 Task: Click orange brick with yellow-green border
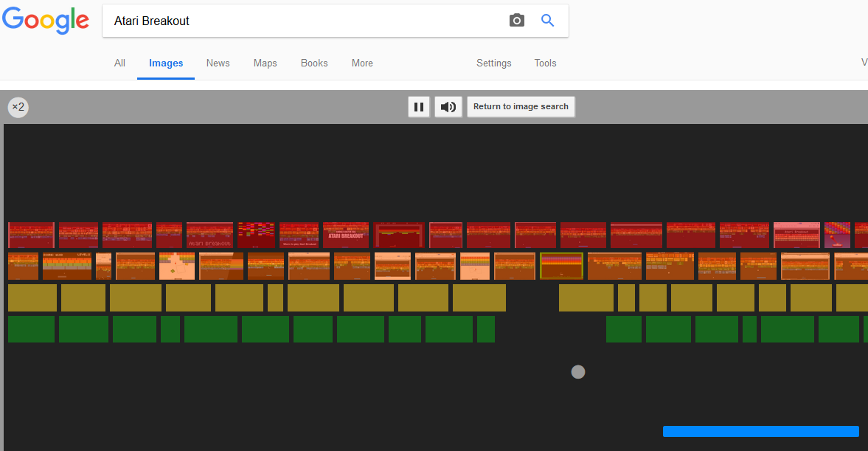click(x=561, y=266)
